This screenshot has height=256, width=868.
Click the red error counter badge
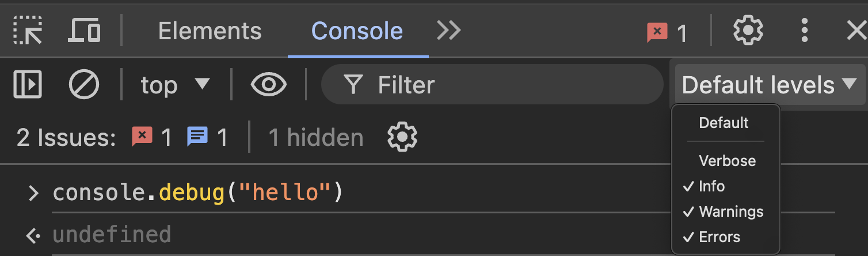tap(667, 33)
